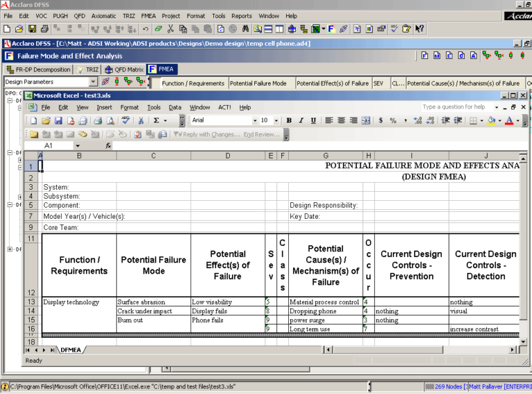Click the Print icon in Acclaro toolbar
The width and height of the screenshot is (532, 394).
pos(44,29)
